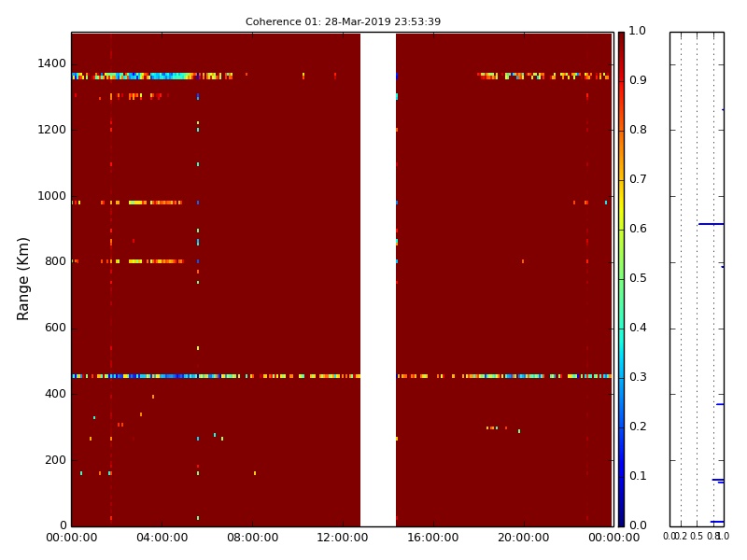Select the 16:00:00 time axis label

[x=433, y=538]
